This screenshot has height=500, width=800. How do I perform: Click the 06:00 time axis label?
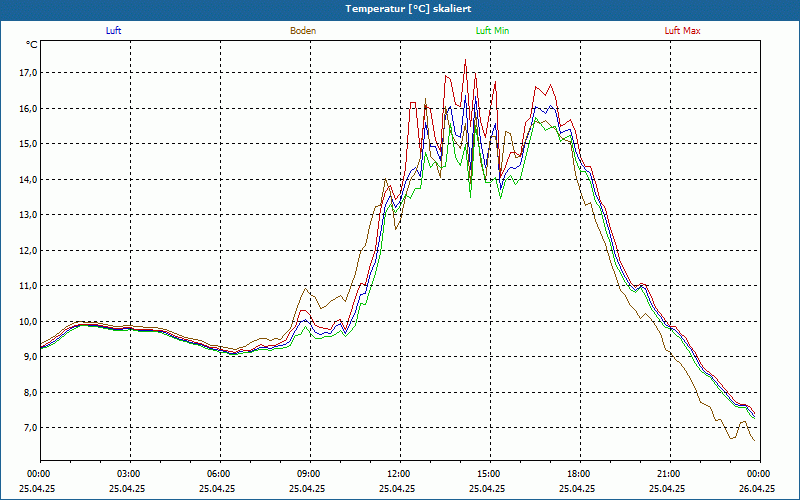(220, 474)
